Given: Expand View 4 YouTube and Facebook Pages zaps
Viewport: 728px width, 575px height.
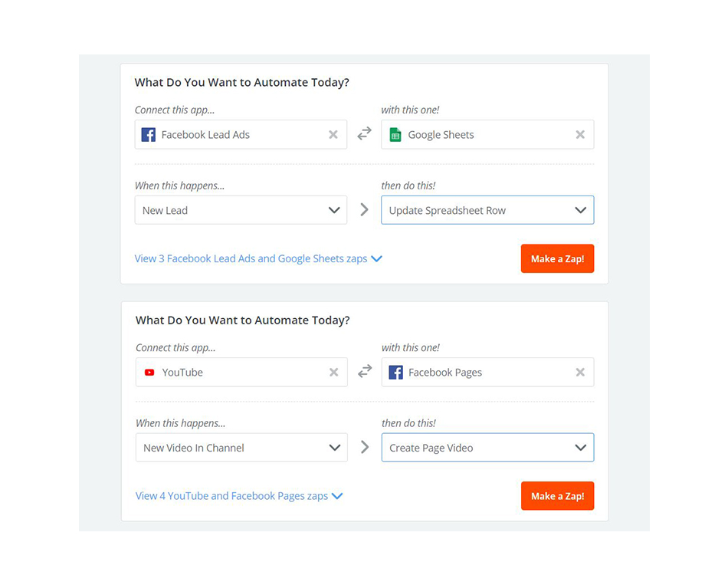Looking at the screenshot, I should 239,496.
